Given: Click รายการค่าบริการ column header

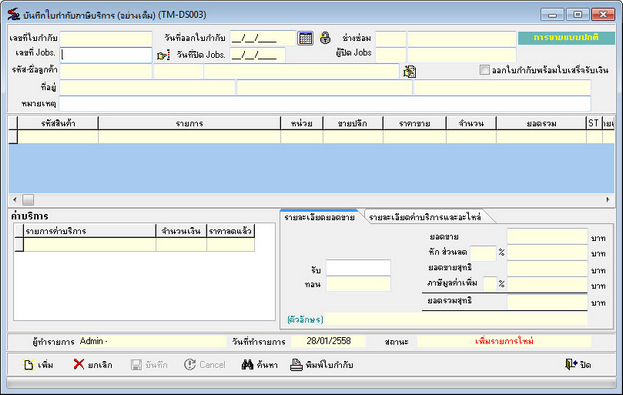Looking at the screenshot, I should pyautogui.click(x=90, y=231).
